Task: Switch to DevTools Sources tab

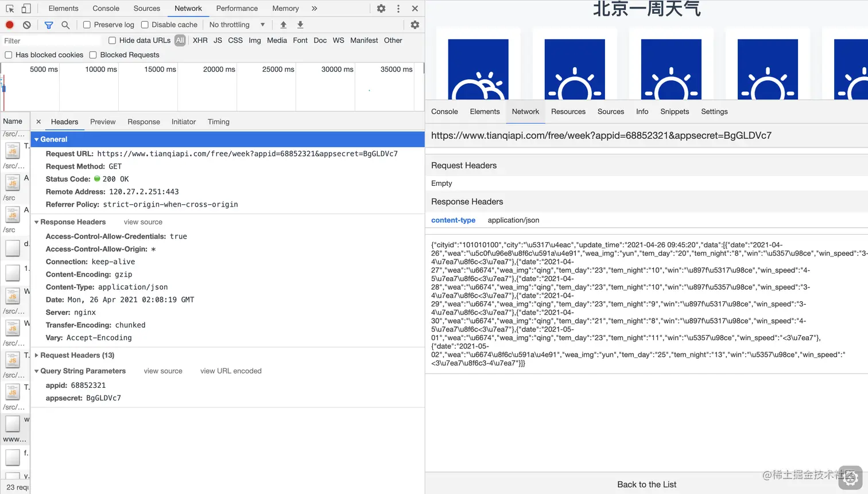Action: pos(147,9)
